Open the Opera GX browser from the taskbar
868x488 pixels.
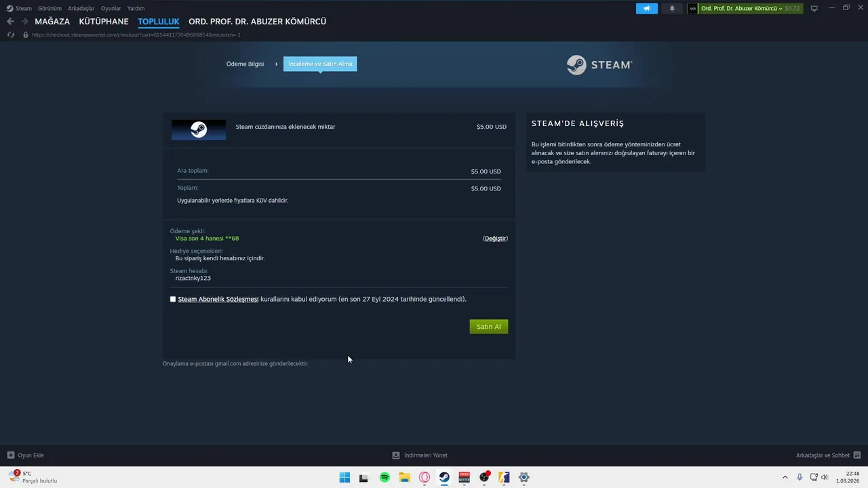tap(425, 477)
